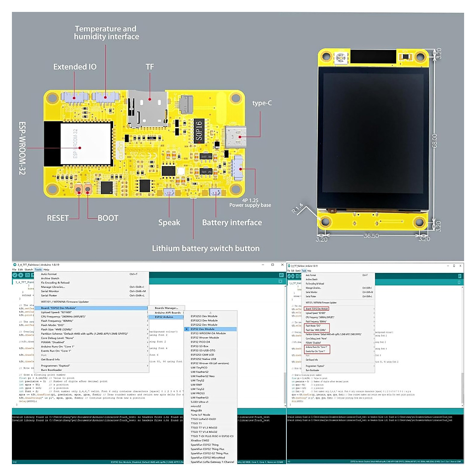Choose ESP32-WROOM-DA Module from board list
The image size is (476, 476).
(x=211, y=333)
